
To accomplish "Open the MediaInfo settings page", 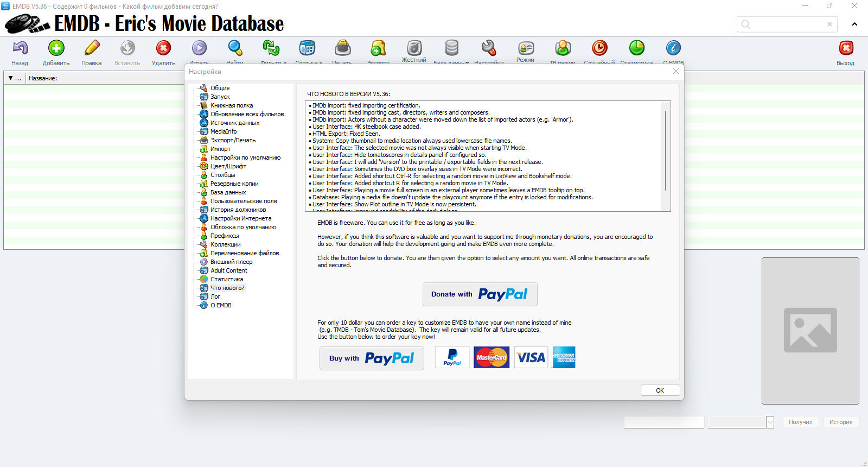I will pos(224,131).
